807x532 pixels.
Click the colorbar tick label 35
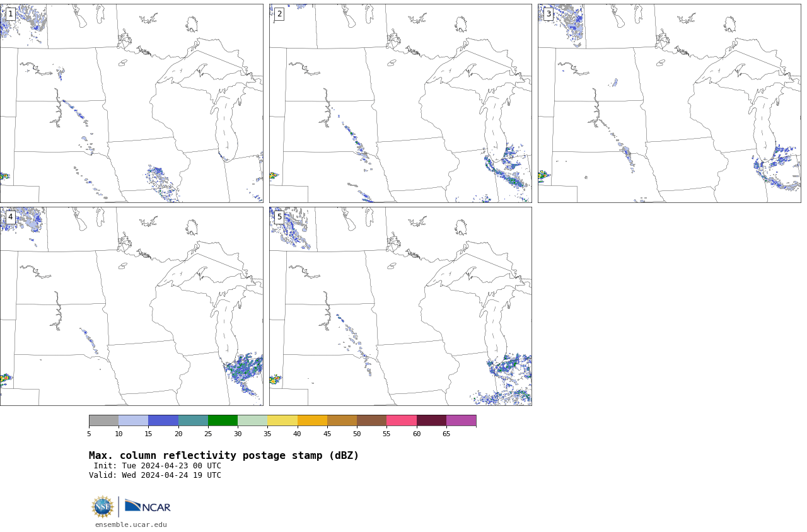coord(267,434)
